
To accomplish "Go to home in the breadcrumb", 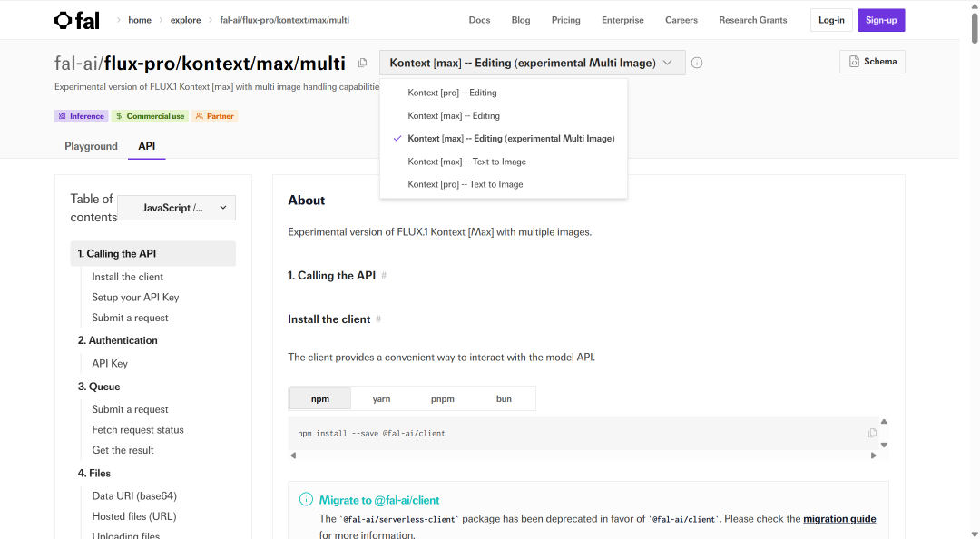I will tap(140, 20).
